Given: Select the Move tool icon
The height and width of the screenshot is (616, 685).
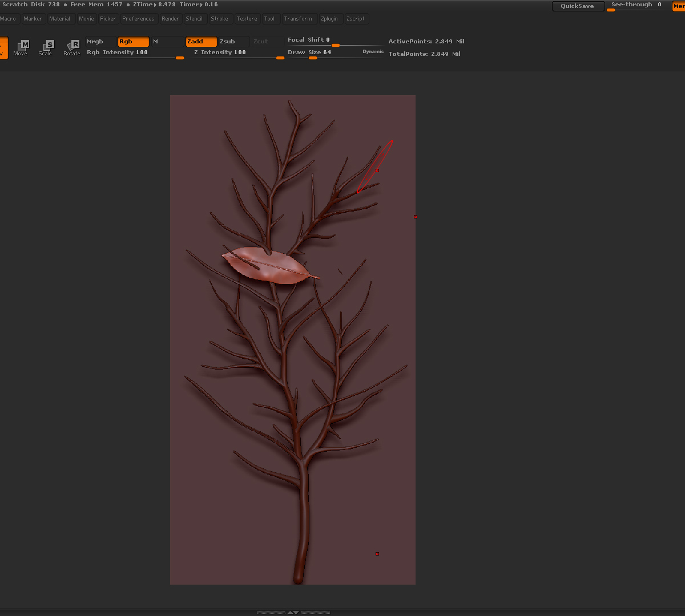Looking at the screenshot, I should [x=22, y=47].
